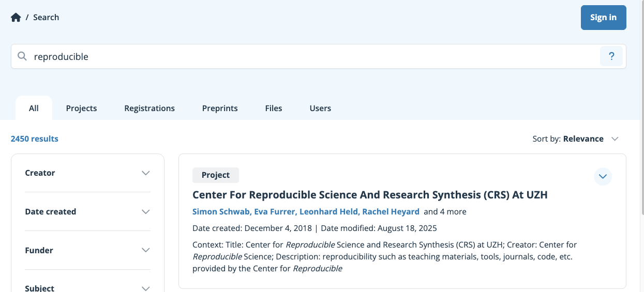Expand the Subject filter
Screen dimensions: 644x292
click(145, 288)
